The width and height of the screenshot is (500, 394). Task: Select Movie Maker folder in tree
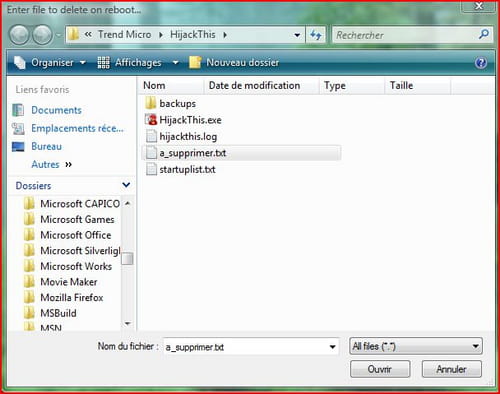[x=60, y=282]
